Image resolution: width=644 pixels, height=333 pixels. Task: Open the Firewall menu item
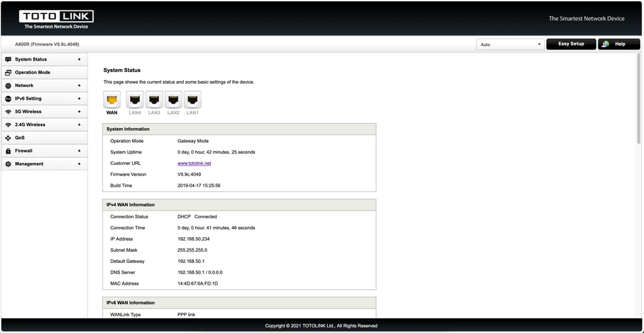pos(44,151)
